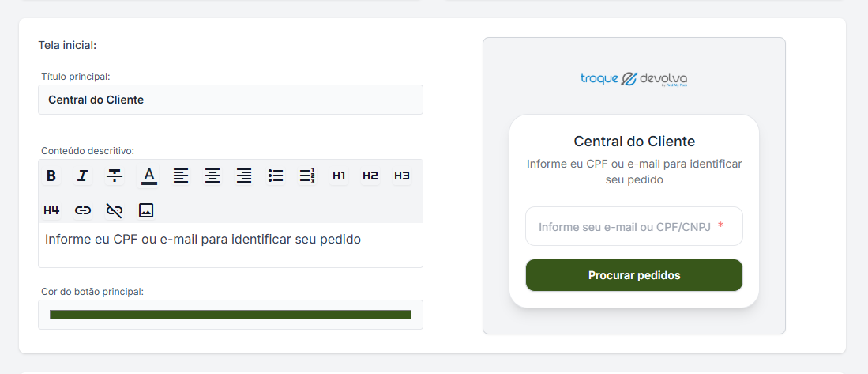Insert a numbered list

(x=307, y=176)
